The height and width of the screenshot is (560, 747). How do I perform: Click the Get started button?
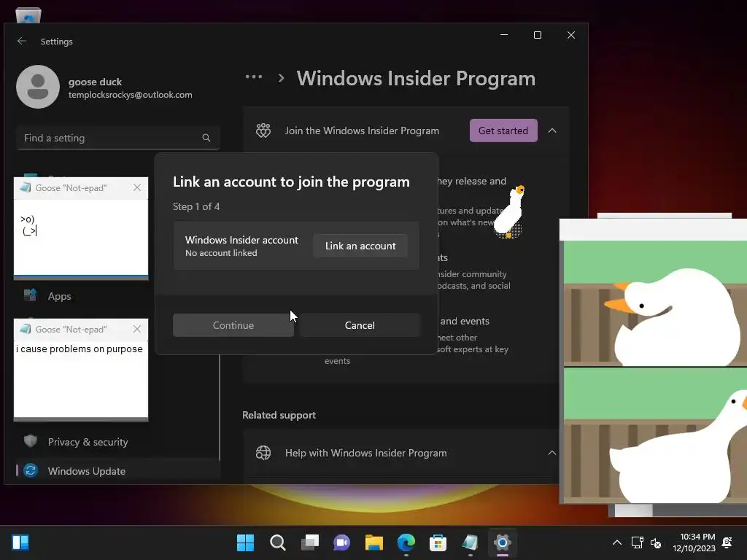point(503,131)
